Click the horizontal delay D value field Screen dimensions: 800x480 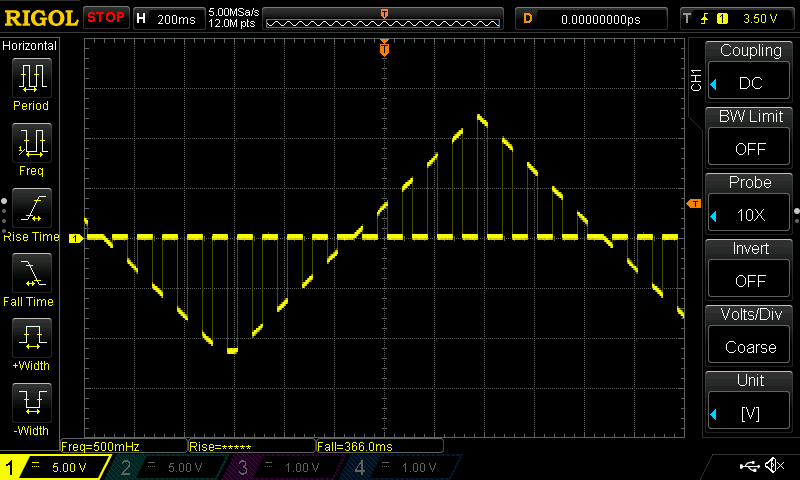click(x=591, y=19)
